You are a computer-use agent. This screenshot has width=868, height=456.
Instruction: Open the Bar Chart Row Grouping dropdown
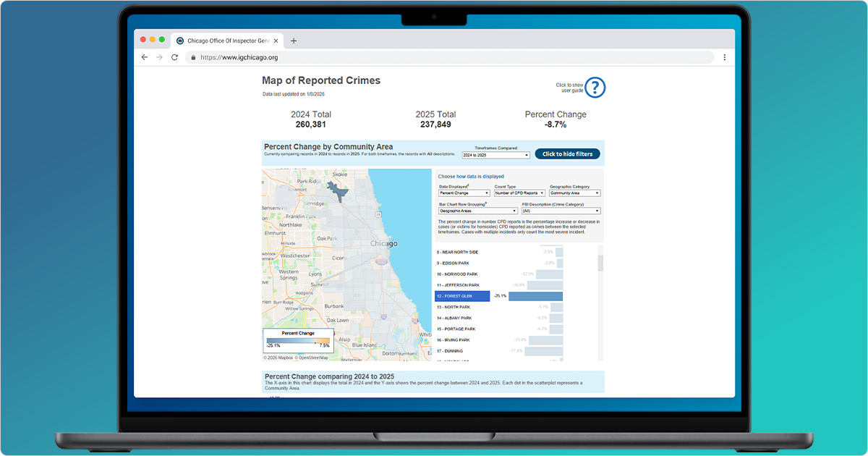(x=477, y=210)
